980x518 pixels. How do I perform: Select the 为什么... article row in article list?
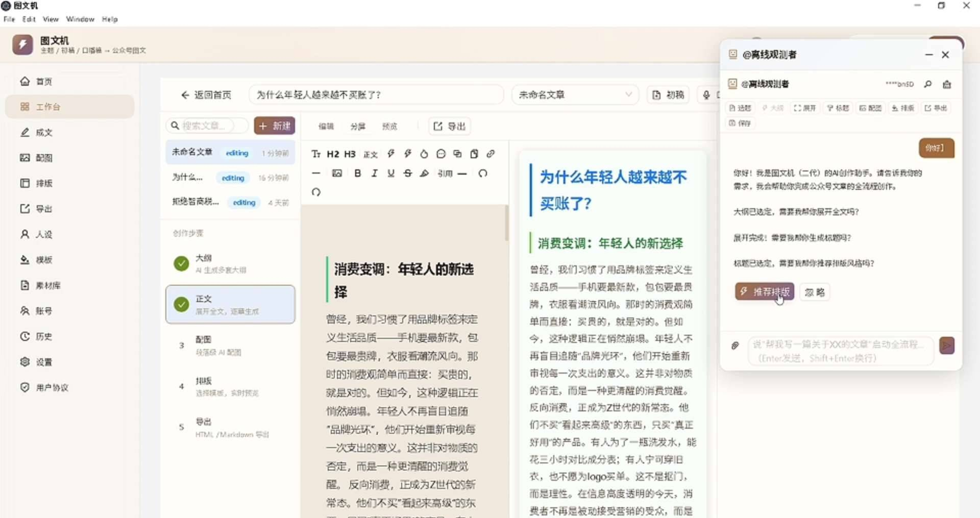(230, 178)
